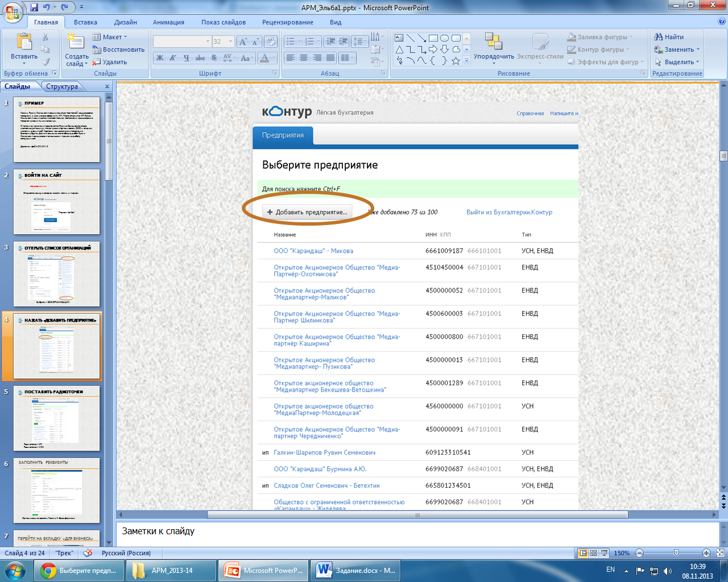Select the Right Arrow shape
Screen dimensions: 728x582
[433, 49]
